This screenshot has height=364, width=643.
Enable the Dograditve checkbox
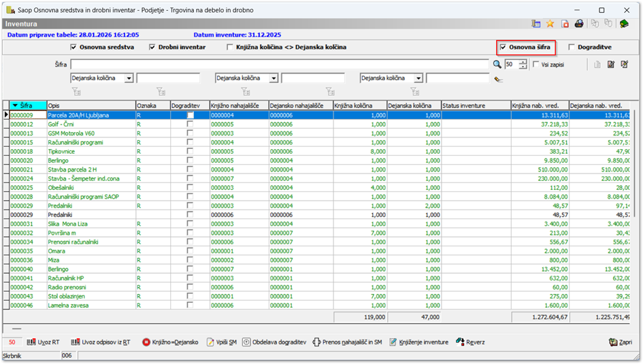(x=572, y=48)
